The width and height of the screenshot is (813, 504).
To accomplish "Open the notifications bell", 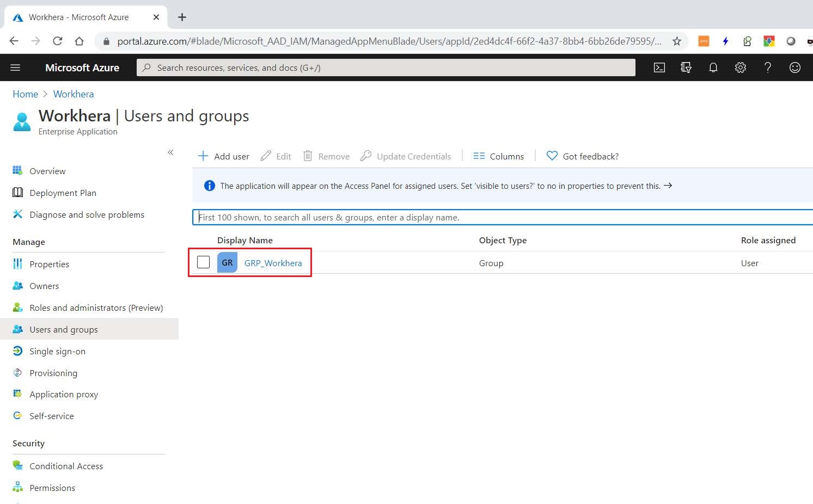I will tap(713, 67).
